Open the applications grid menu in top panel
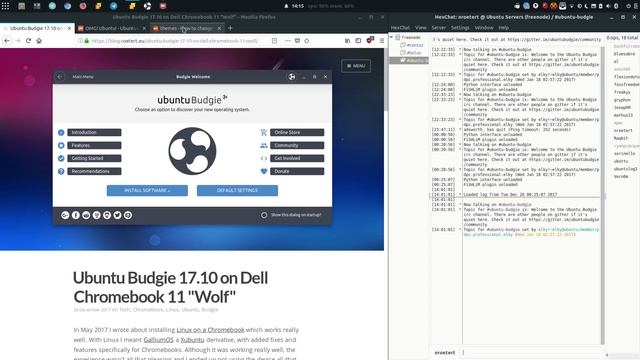This screenshot has height=360, width=640. pyautogui.click(x=5, y=6)
